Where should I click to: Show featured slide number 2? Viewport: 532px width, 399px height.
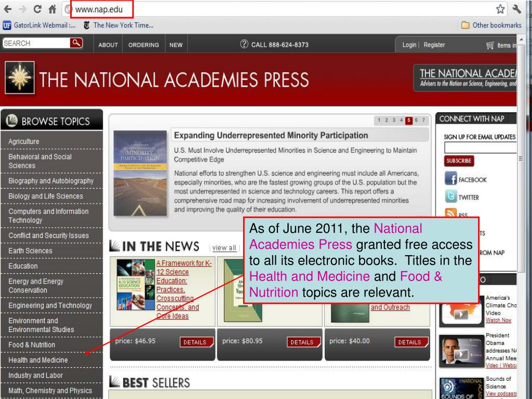[387, 120]
